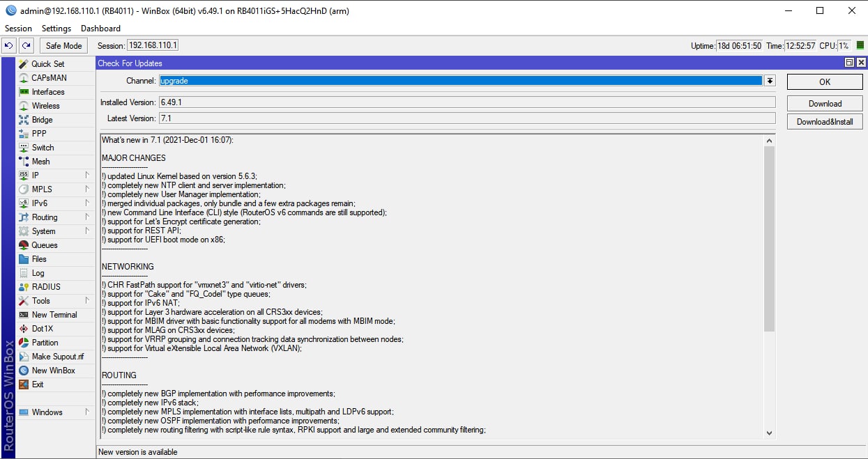868x459 pixels.
Task: Click the Channel field showing upgrade
Action: tap(461, 81)
